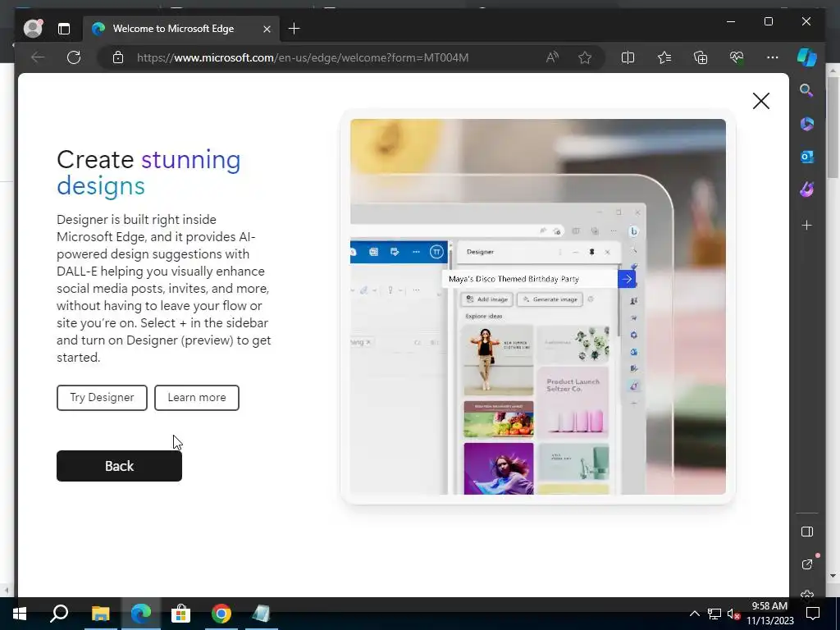The height and width of the screenshot is (630, 840).
Task: Refresh the current page
Action: (x=74, y=57)
